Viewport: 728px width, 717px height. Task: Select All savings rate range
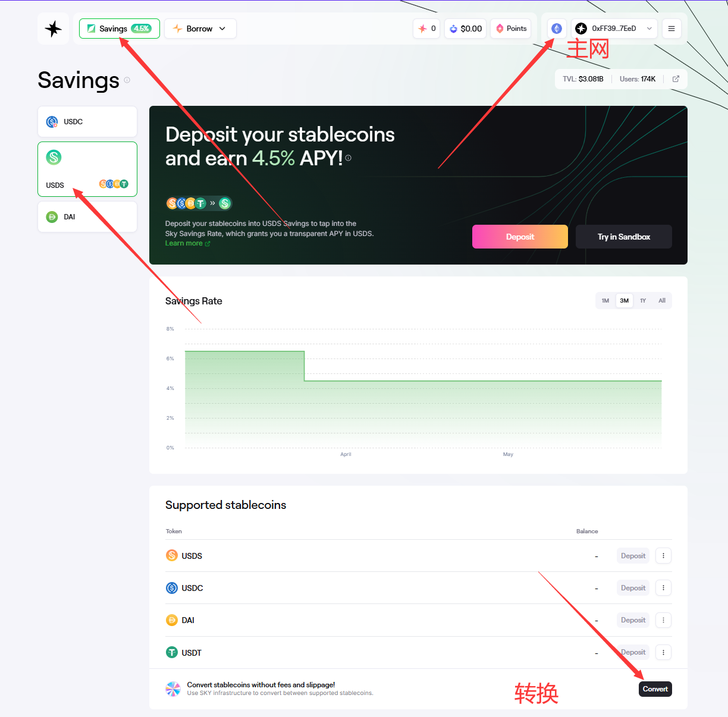click(x=662, y=301)
